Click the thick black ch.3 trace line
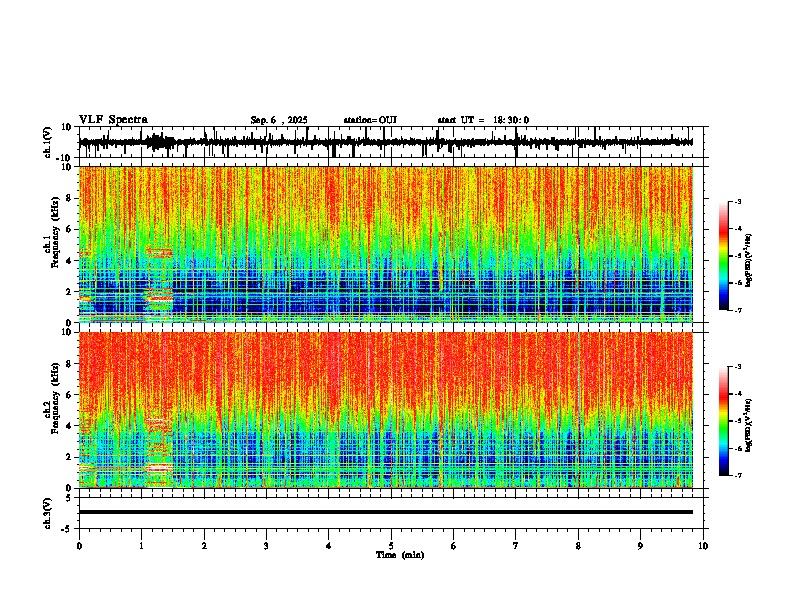 pos(386,512)
